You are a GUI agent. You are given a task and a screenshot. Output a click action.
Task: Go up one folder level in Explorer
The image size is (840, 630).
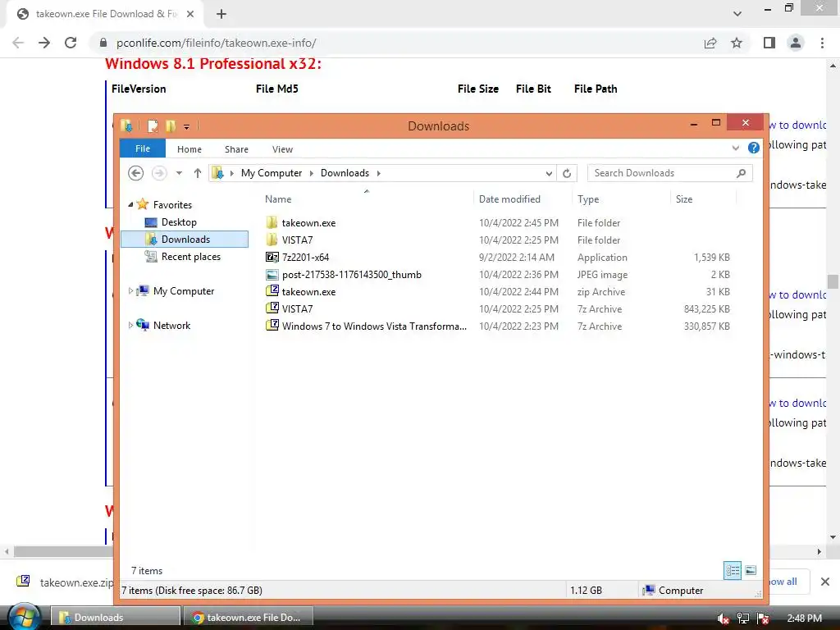point(197,173)
